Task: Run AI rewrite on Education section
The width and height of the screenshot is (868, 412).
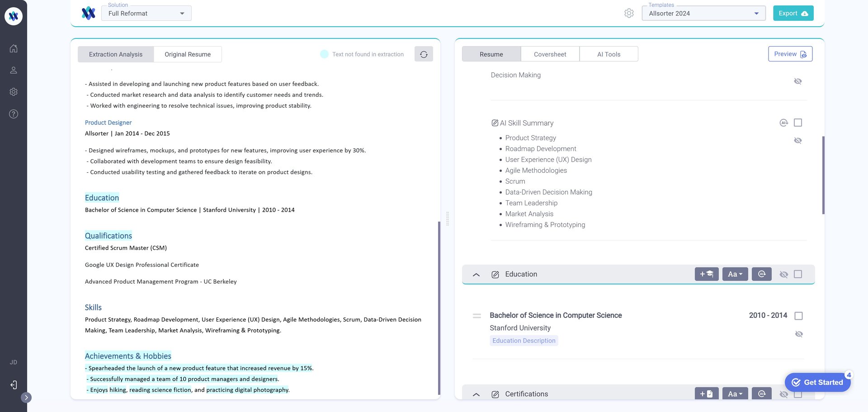Action: click(762, 274)
